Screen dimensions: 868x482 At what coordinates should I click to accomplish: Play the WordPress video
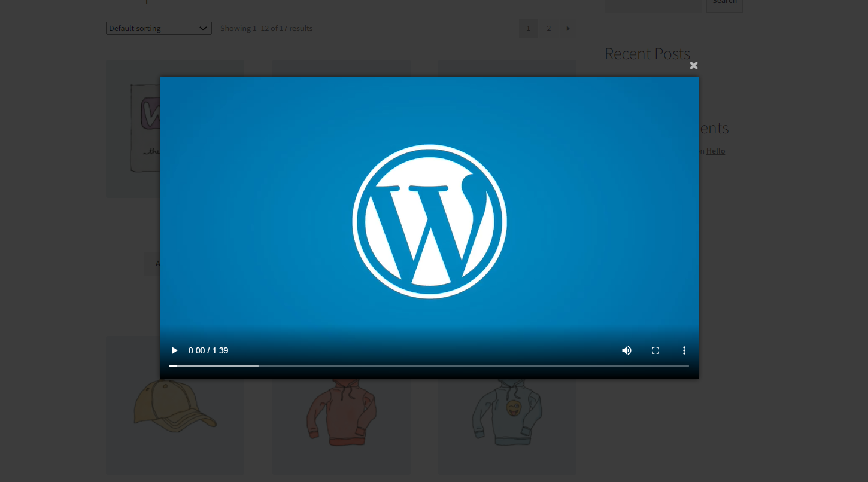pyautogui.click(x=174, y=350)
